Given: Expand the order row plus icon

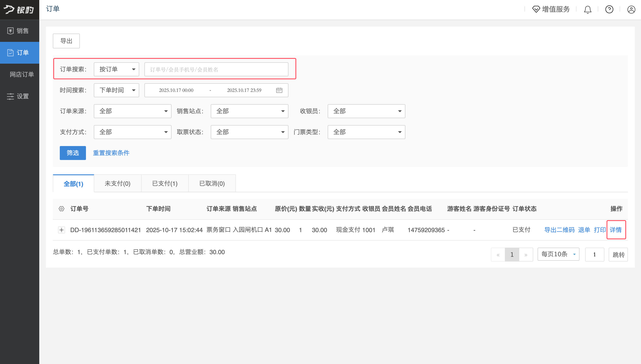Looking at the screenshot, I should [x=62, y=230].
